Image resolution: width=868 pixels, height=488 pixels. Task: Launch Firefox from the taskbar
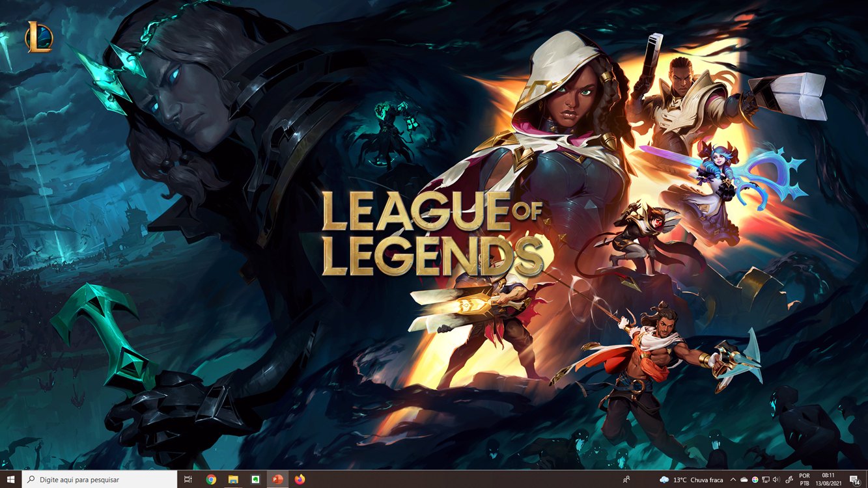[300, 480]
